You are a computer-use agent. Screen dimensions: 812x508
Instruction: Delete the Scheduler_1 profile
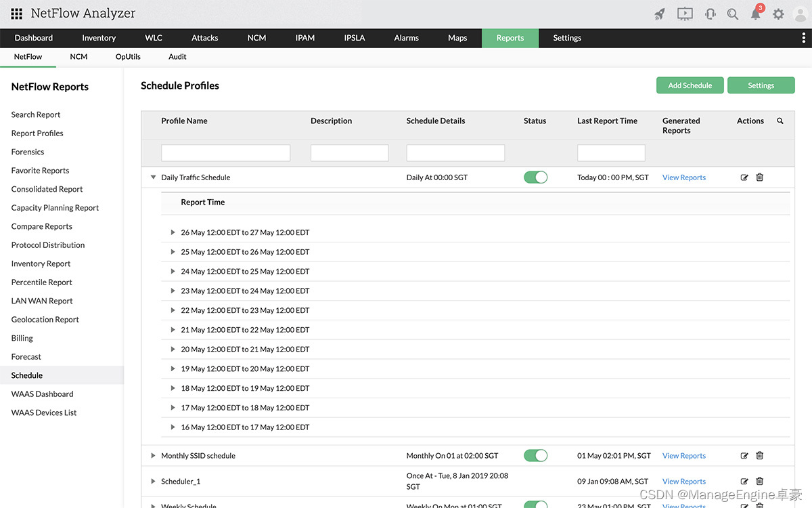[x=759, y=482]
